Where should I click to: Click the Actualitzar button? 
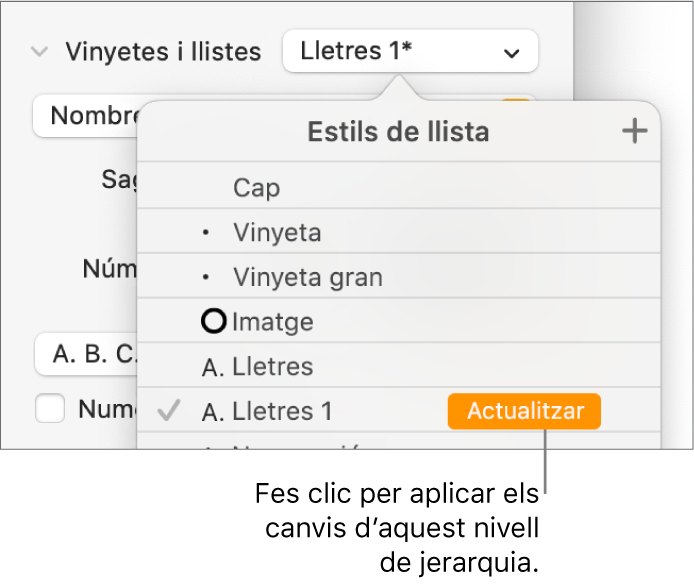coord(524,411)
